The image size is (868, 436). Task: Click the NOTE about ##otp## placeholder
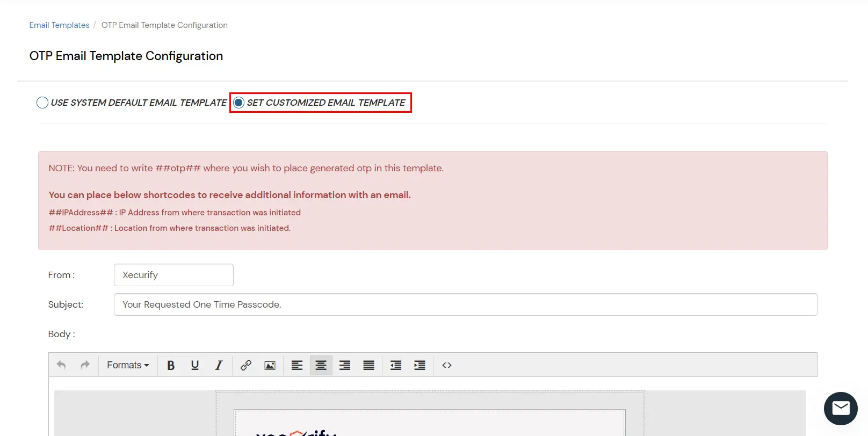click(246, 168)
